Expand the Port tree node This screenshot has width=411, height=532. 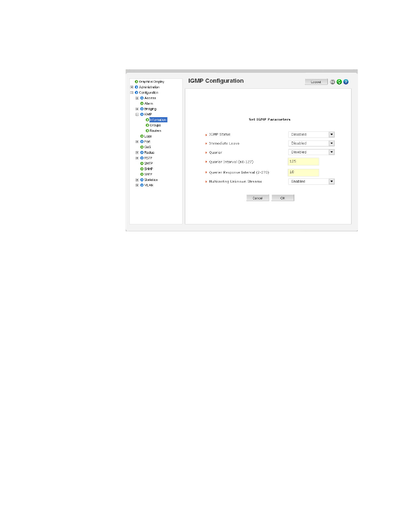tap(137, 142)
